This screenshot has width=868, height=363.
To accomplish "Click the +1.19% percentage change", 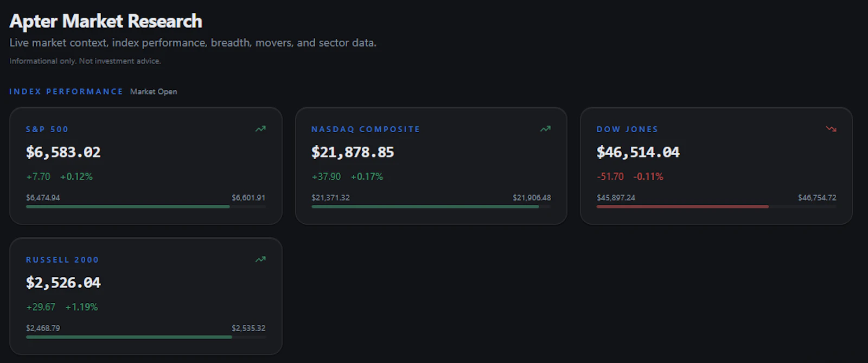I will [x=81, y=307].
